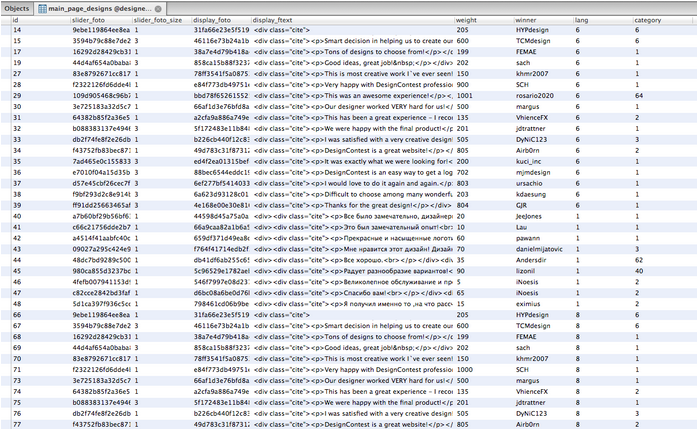Viewport: 698px width, 430px height.
Task: Select slider_foto cell 109d905468c96b7
Action: coord(101,96)
